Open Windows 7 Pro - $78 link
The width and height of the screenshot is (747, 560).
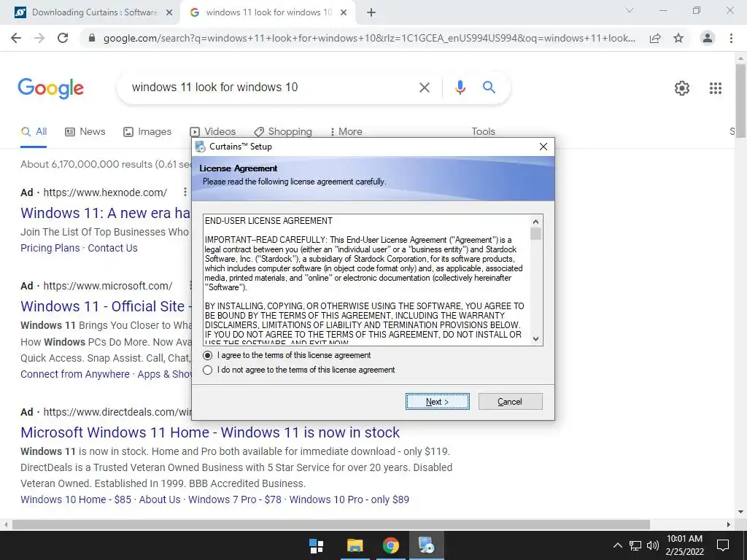(x=235, y=499)
